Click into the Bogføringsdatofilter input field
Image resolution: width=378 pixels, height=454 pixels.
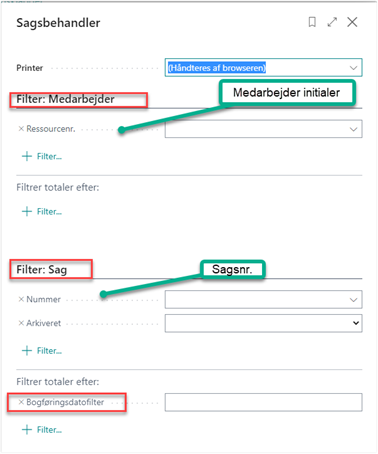[263, 402]
